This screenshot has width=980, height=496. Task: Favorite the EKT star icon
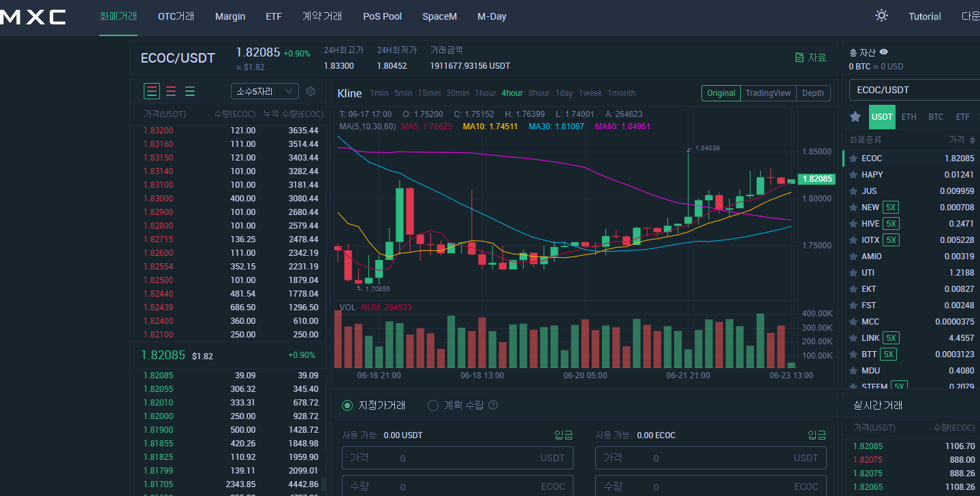pos(853,289)
